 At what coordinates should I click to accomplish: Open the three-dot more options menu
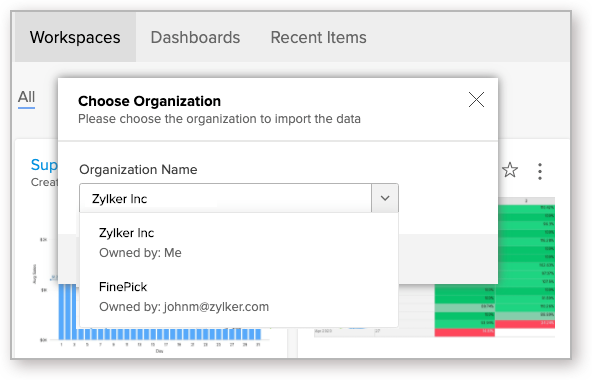(540, 171)
